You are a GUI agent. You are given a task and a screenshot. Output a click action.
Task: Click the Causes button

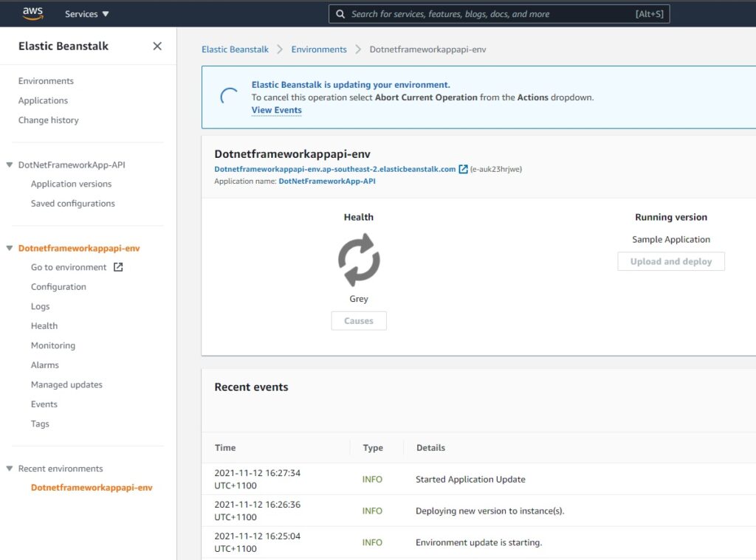pos(359,320)
